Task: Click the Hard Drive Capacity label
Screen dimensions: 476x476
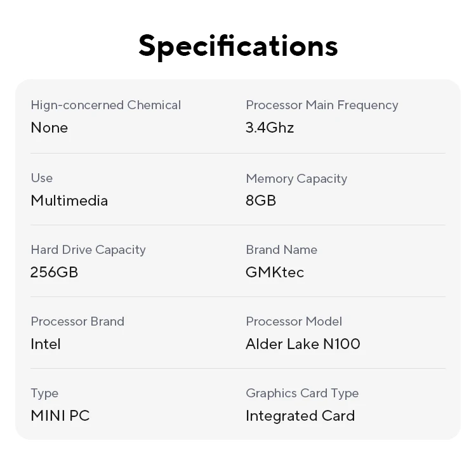Action: point(88,249)
